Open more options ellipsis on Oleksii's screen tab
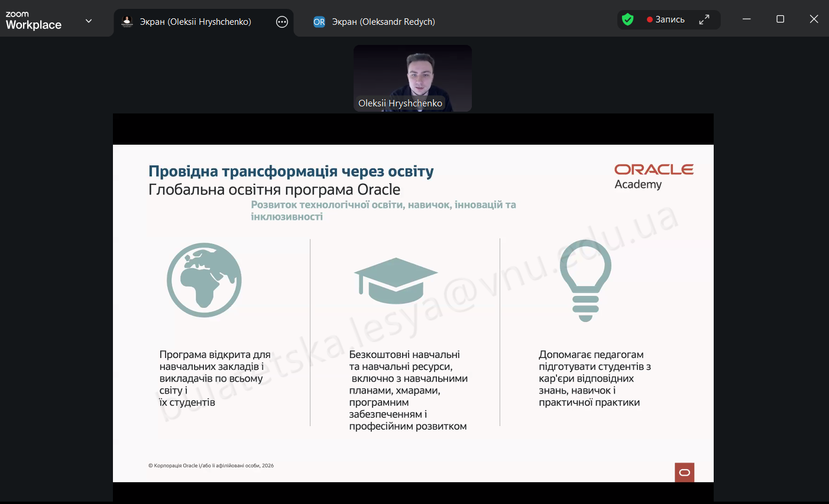This screenshot has width=829, height=504. 282,22
